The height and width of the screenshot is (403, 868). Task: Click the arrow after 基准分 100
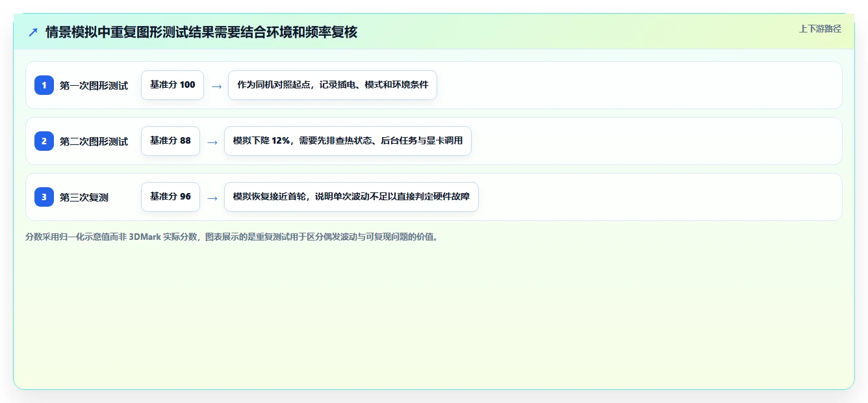tap(216, 86)
